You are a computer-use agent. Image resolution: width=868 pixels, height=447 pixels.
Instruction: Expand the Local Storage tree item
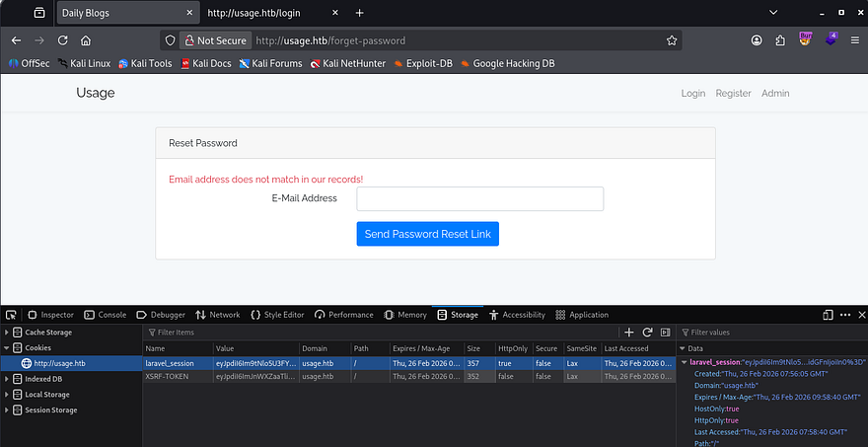coord(8,394)
